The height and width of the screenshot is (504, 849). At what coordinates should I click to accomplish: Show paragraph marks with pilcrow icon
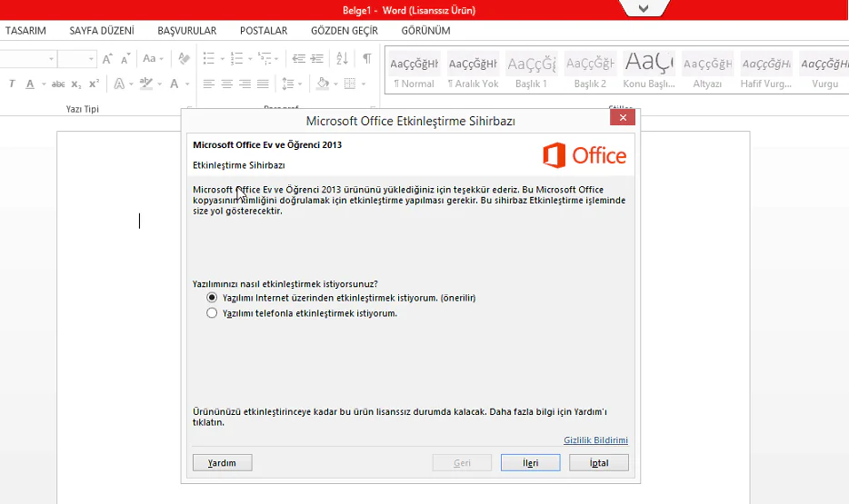click(367, 58)
